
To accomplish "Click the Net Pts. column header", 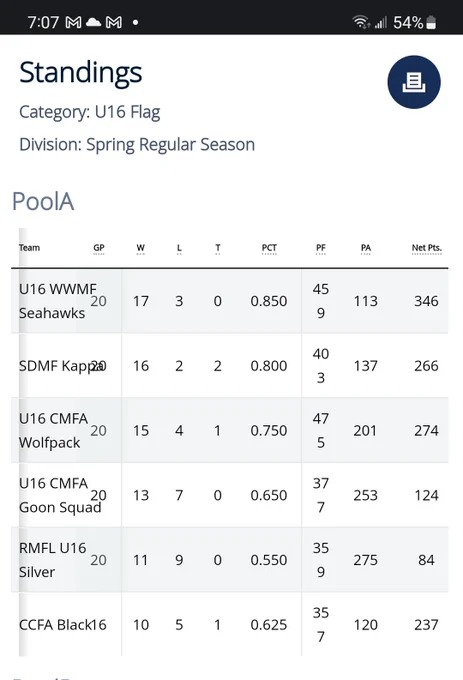I will [x=427, y=248].
